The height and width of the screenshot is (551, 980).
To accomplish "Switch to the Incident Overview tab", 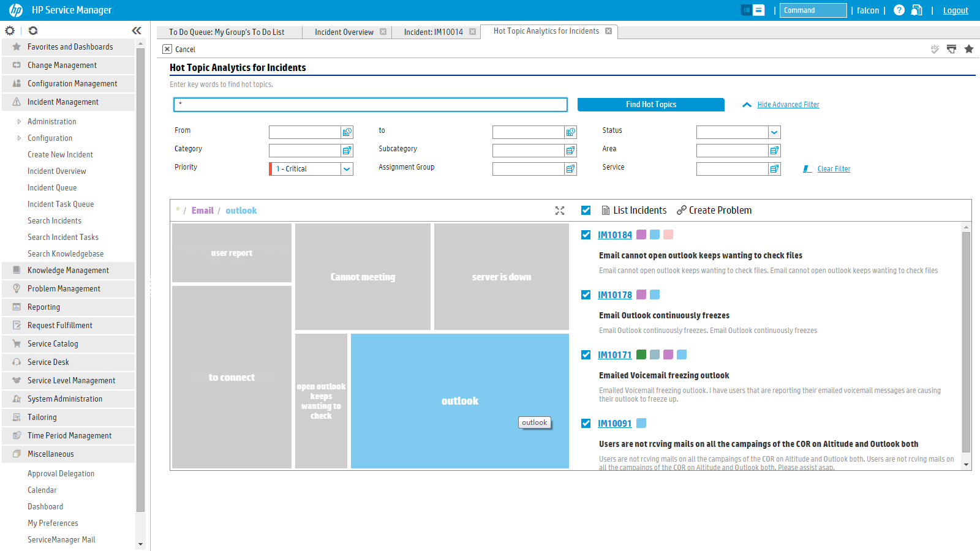I will [344, 32].
